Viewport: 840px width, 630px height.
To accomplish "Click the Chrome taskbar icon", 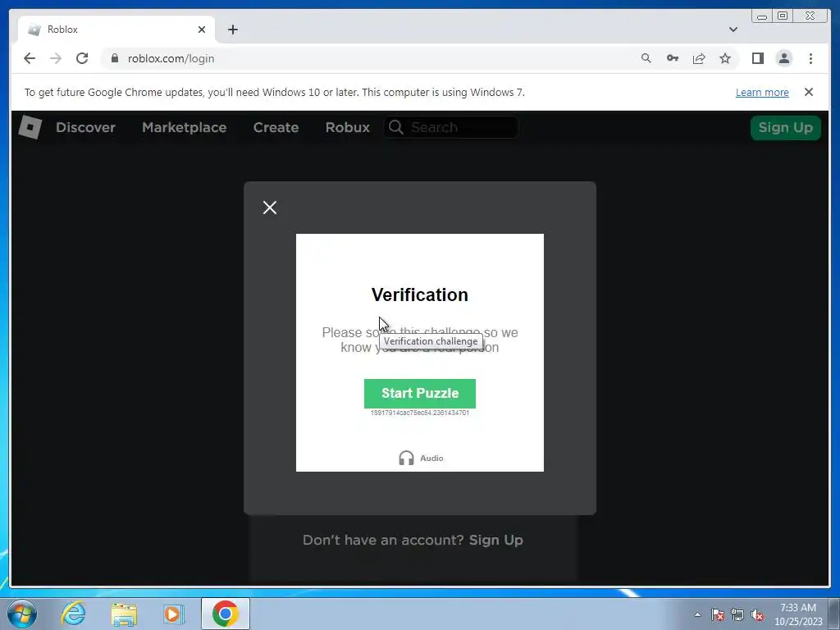I will point(226,614).
